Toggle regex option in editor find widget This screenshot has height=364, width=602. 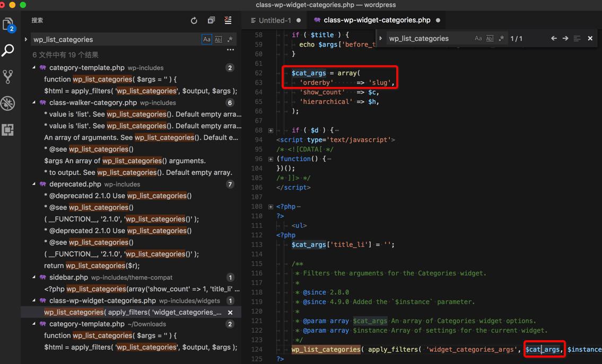tap(501, 39)
